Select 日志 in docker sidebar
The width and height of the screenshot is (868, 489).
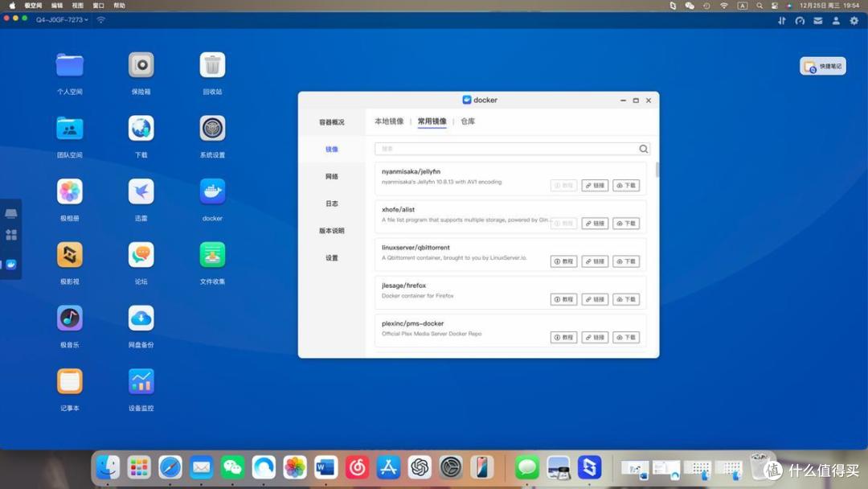[332, 203]
